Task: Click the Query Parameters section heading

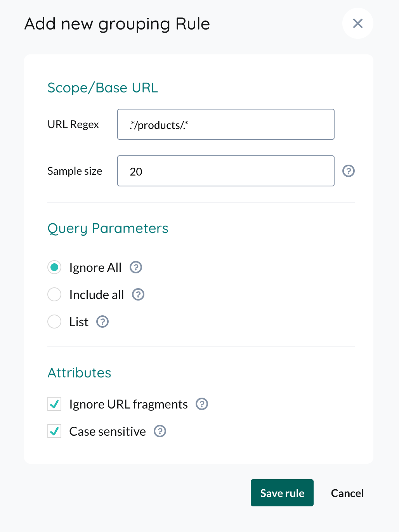Action: tap(108, 228)
